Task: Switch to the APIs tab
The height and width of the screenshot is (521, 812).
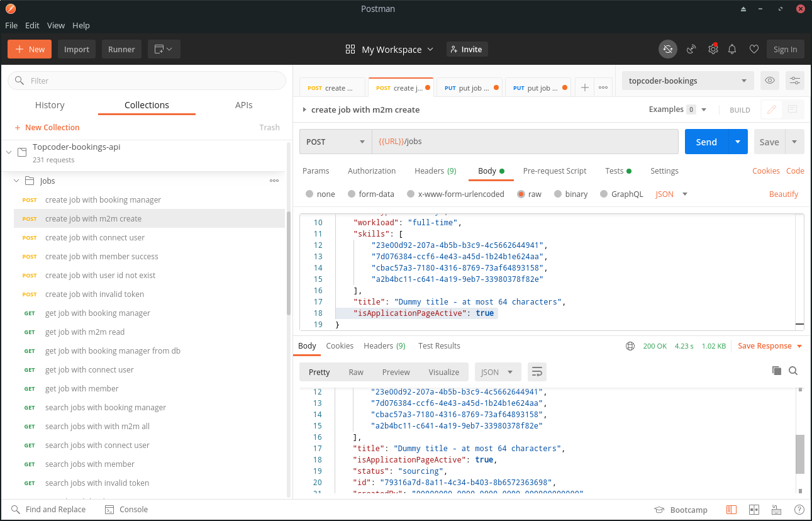Action: point(244,105)
